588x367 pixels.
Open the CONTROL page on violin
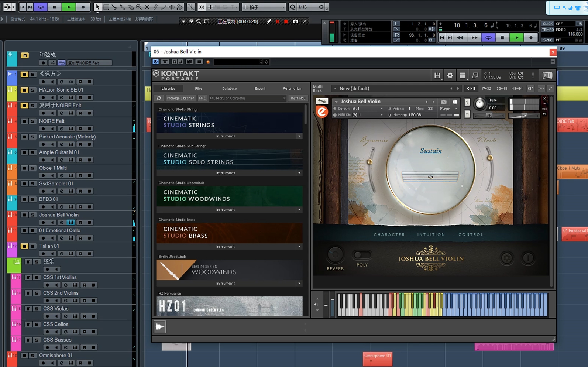tap(471, 234)
